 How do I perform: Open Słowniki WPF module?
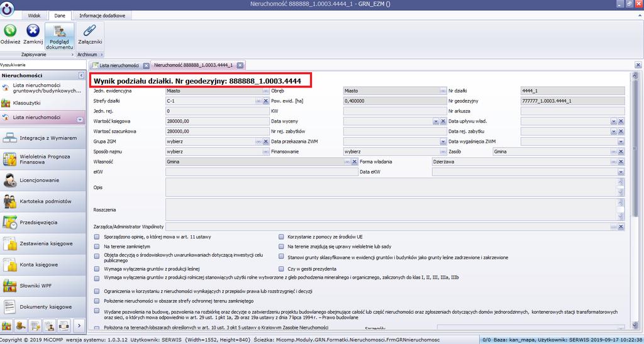43,286
